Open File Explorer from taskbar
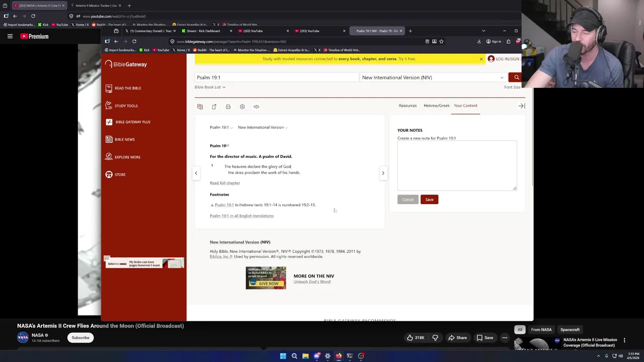The image size is (644, 362). [305, 356]
